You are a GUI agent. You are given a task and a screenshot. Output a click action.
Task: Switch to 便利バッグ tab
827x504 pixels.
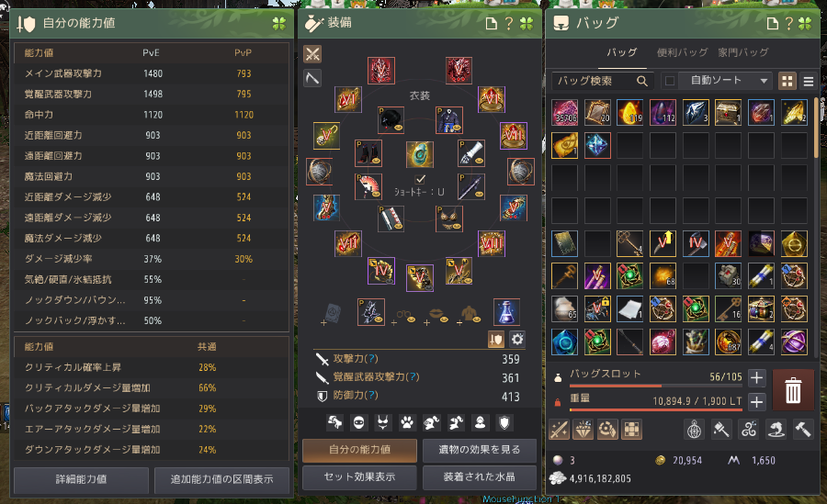pos(682,52)
